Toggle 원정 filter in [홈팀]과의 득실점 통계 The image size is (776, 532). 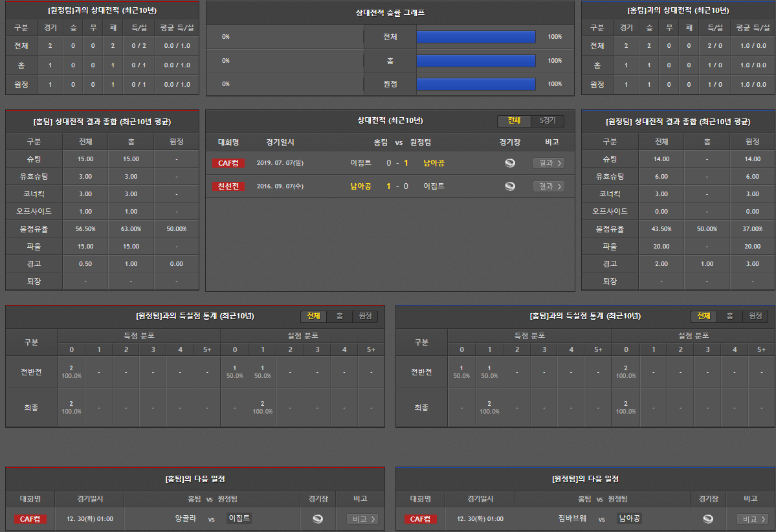pyautogui.click(x=755, y=316)
